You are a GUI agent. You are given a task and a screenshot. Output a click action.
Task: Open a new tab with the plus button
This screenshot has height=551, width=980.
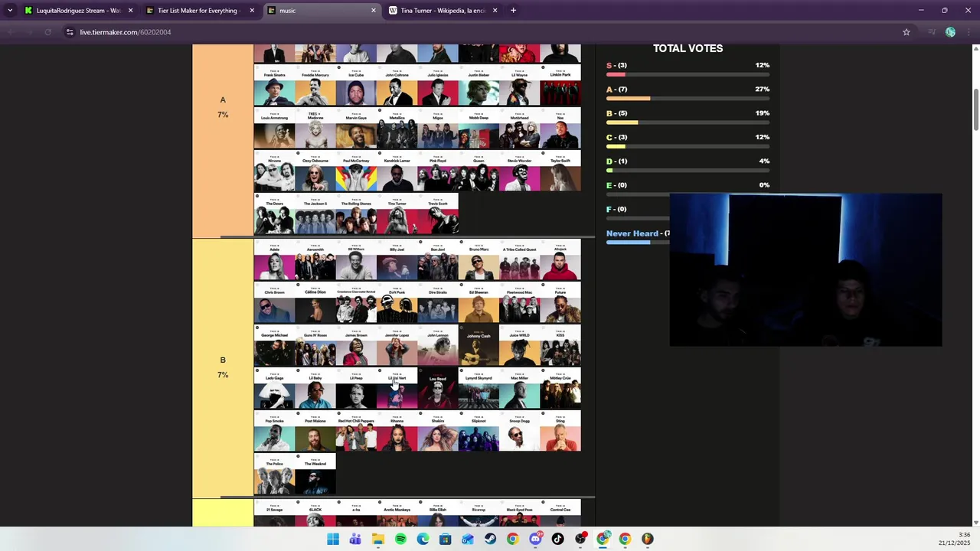point(513,11)
